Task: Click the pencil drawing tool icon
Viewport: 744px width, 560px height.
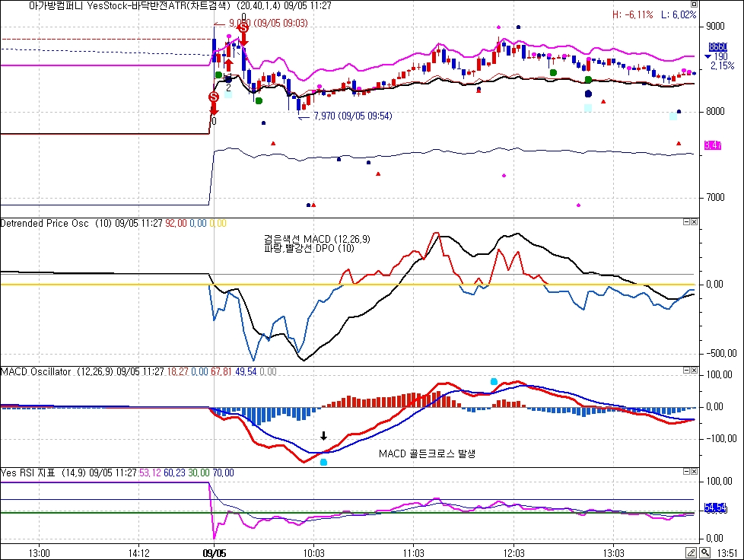Action: 692,553
